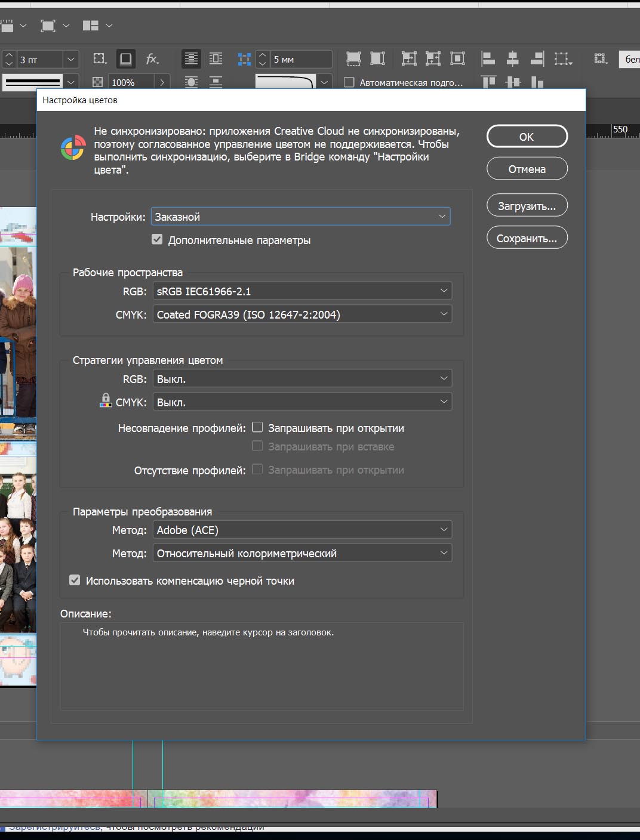The height and width of the screenshot is (840, 640).
Task: Click the stroke weight 3 пт field
Action: [x=40, y=59]
